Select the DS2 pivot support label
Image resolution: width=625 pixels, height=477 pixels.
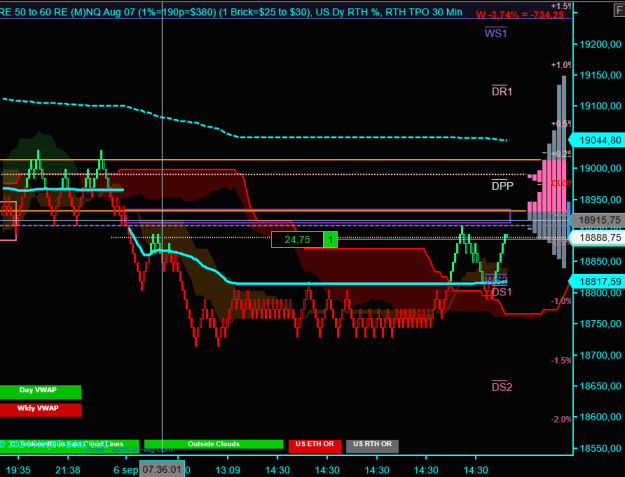pyautogui.click(x=502, y=387)
